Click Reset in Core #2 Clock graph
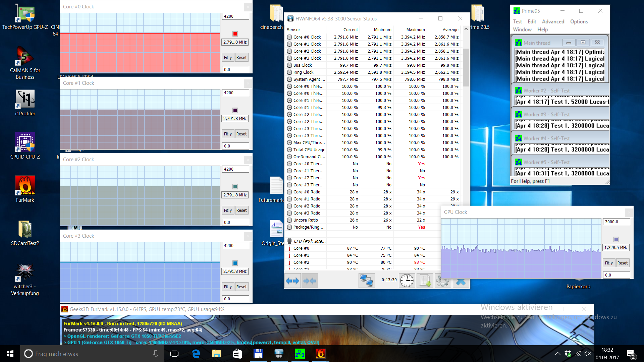644x362 pixels. tap(241, 210)
